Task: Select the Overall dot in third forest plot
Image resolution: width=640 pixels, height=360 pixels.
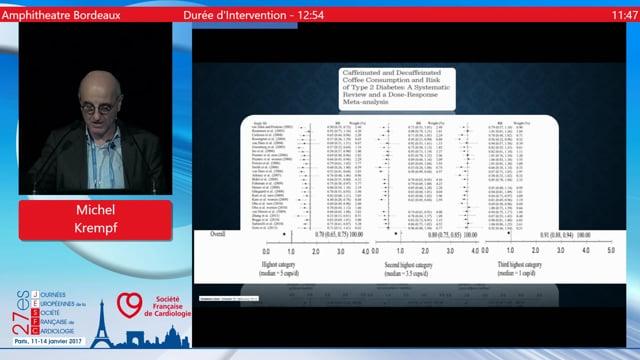Action: (509, 233)
